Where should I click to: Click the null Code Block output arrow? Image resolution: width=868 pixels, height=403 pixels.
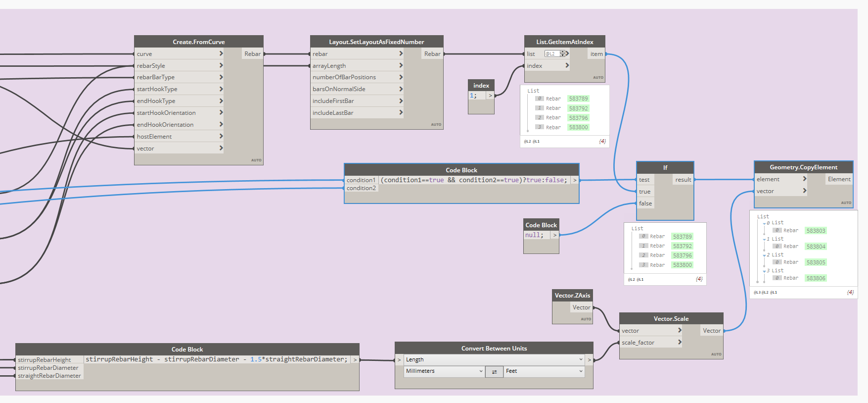pos(555,235)
